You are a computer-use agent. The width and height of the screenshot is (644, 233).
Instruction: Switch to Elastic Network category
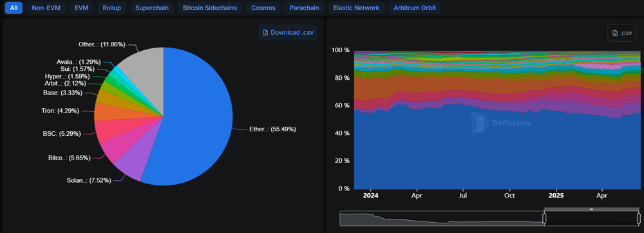click(x=356, y=8)
